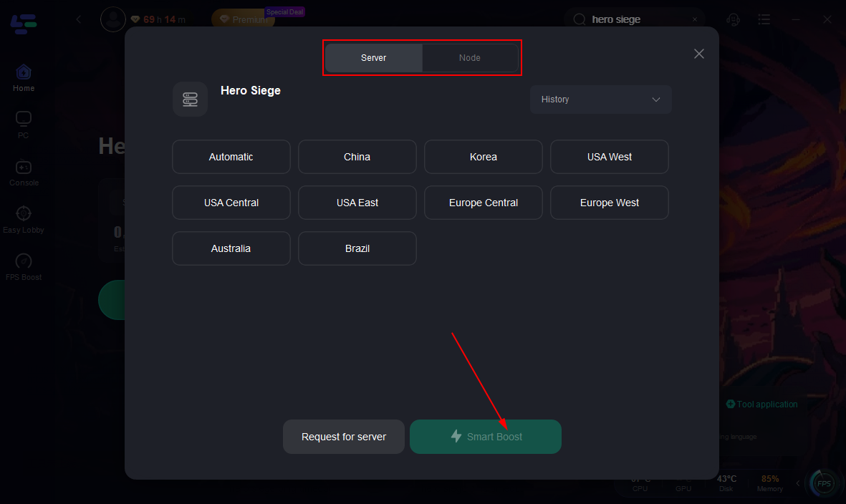Viewport: 846px width, 504px height.
Task: Open the History dropdown
Action: coord(600,100)
